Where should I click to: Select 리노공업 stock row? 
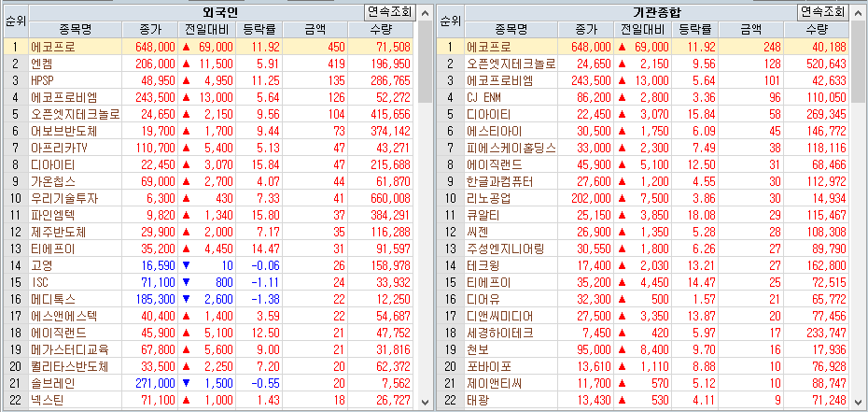coord(644,199)
